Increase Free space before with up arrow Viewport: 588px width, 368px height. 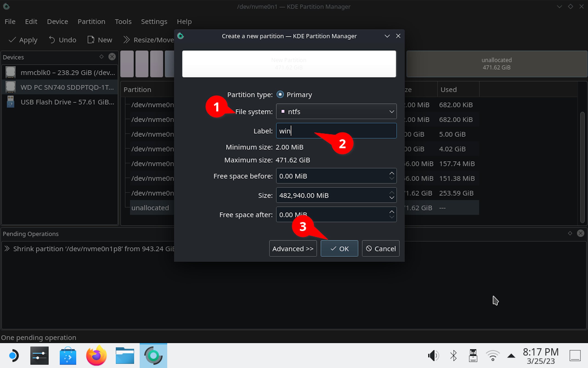[391, 173]
